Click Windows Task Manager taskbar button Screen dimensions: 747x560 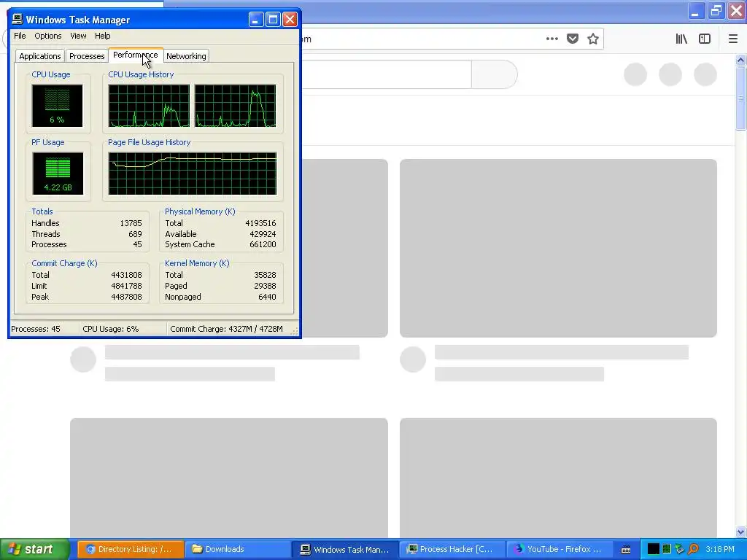[344, 549]
